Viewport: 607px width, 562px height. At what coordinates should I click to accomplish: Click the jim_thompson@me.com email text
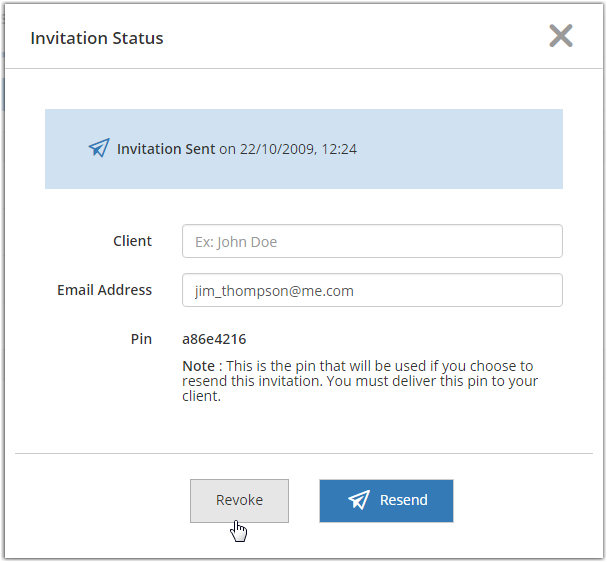(274, 292)
